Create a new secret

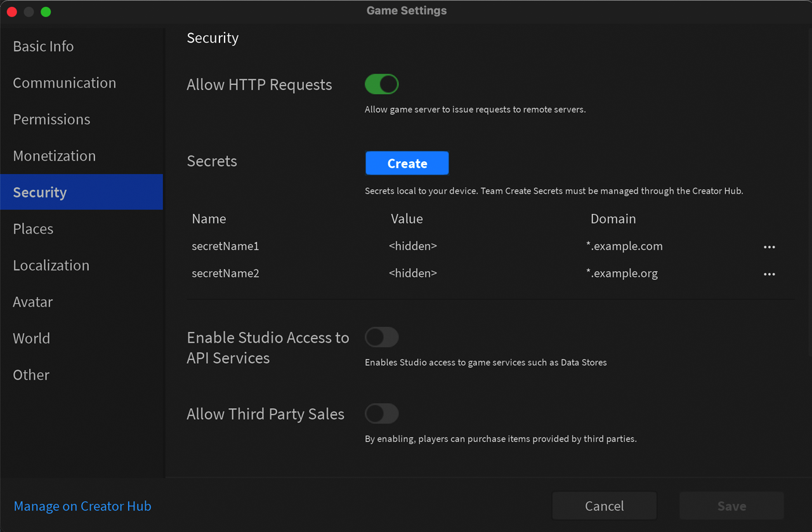tap(407, 163)
